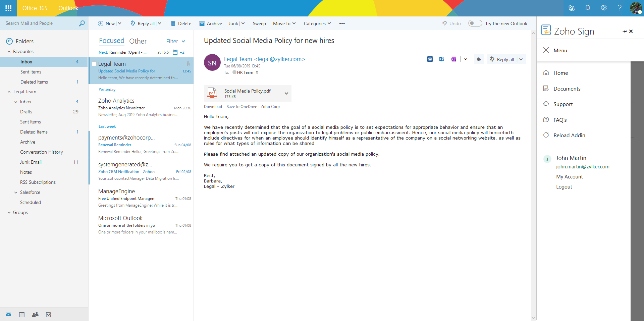
Task: Download the attachment
Action: coord(213,107)
